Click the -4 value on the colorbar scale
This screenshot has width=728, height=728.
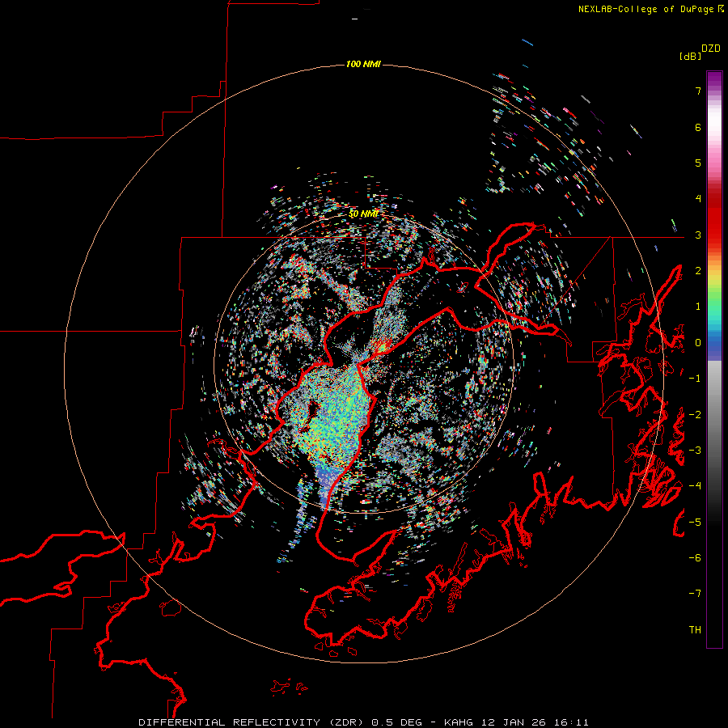(x=695, y=486)
